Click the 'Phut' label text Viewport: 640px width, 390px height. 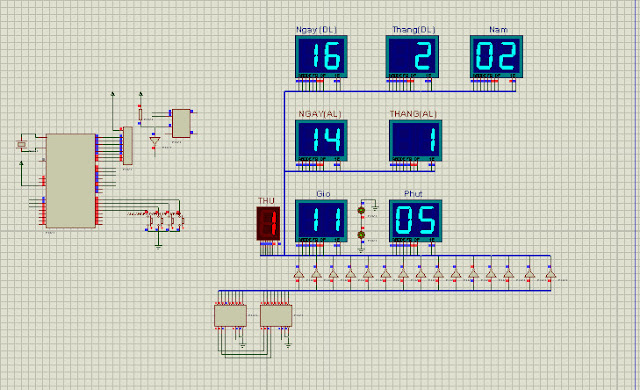click(413, 194)
